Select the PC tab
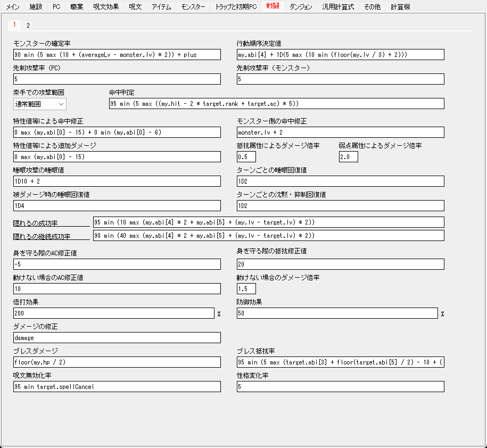The width and height of the screenshot is (487, 448). click(x=56, y=6)
